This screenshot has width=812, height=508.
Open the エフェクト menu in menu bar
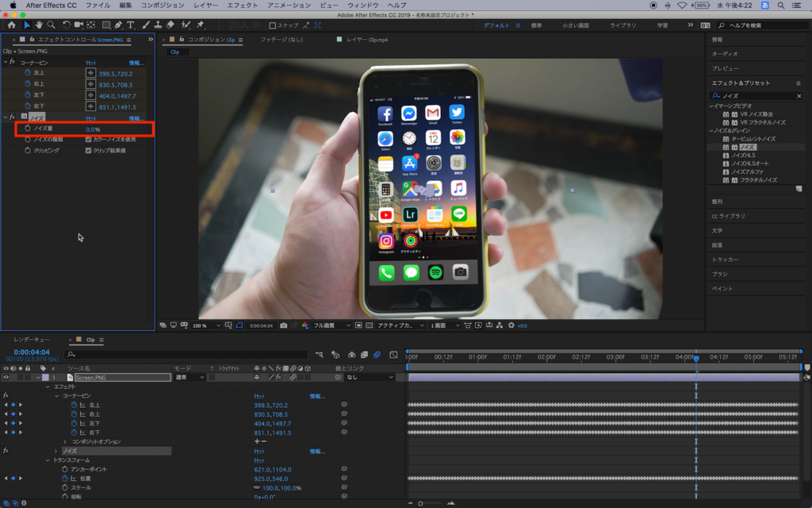click(x=242, y=5)
